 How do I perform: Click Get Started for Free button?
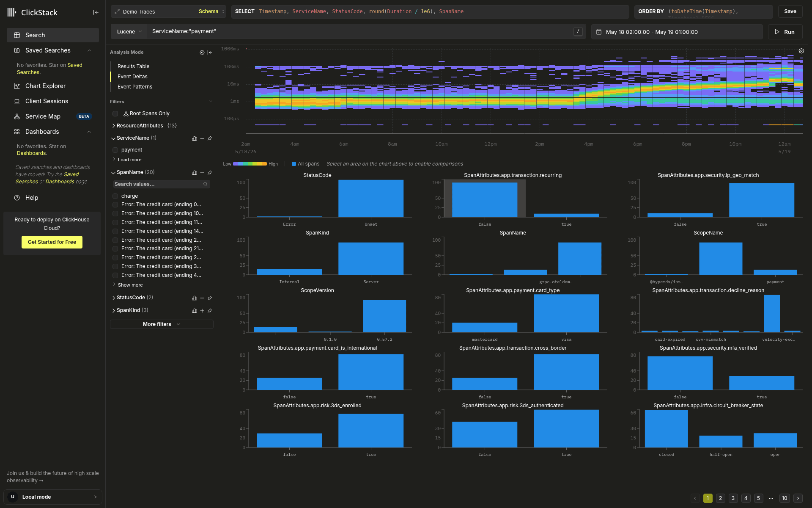pos(52,242)
